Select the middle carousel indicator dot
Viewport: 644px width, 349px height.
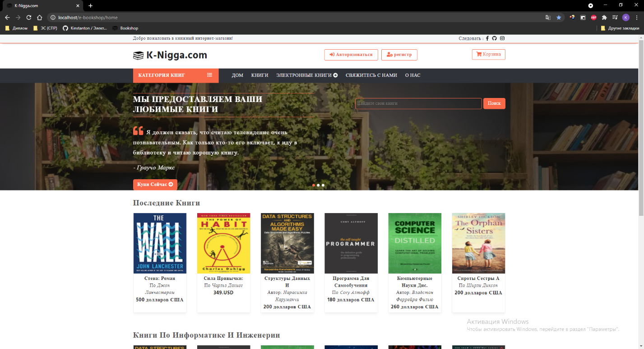click(x=318, y=185)
